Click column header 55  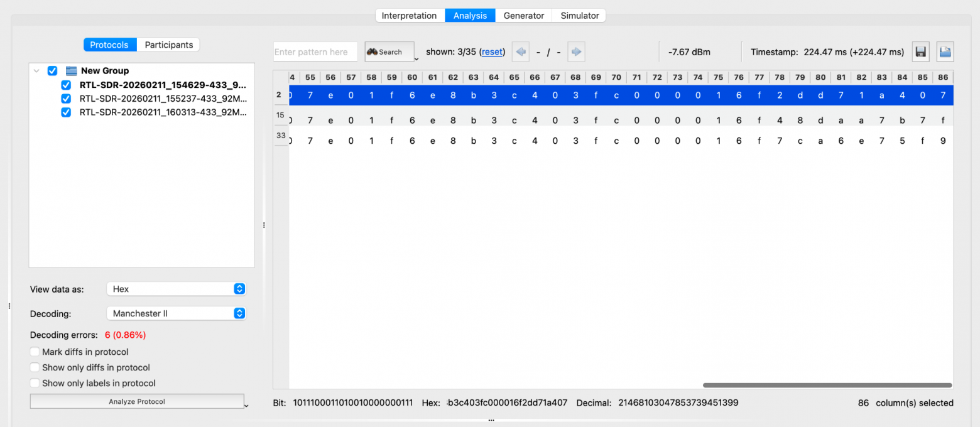(x=310, y=77)
